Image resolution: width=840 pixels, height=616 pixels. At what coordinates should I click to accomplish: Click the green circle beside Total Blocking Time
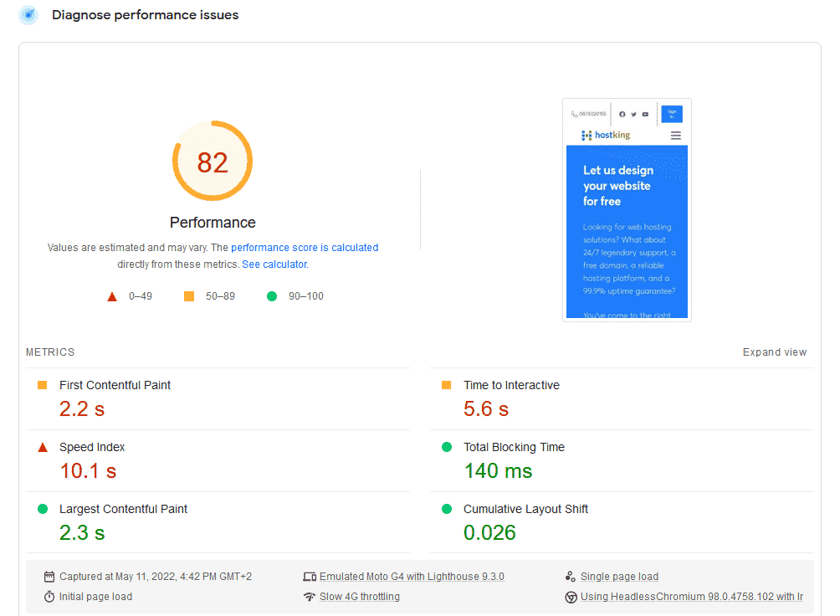[447, 448]
